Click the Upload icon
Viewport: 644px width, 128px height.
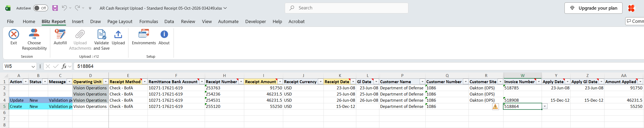click(118, 34)
